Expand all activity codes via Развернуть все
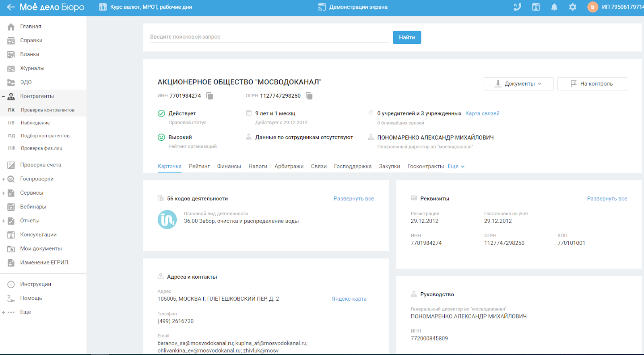 click(354, 199)
